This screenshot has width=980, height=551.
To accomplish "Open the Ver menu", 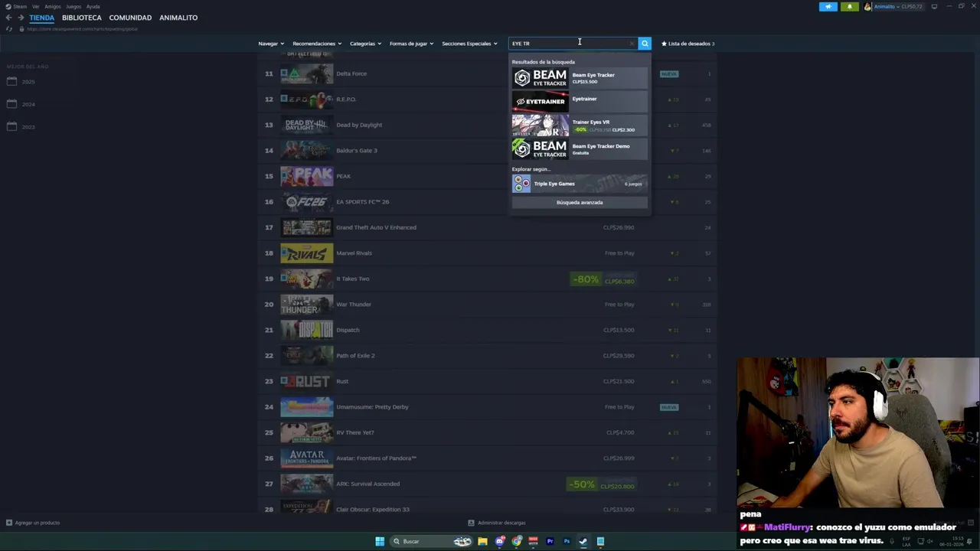I will pyautogui.click(x=35, y=6).
